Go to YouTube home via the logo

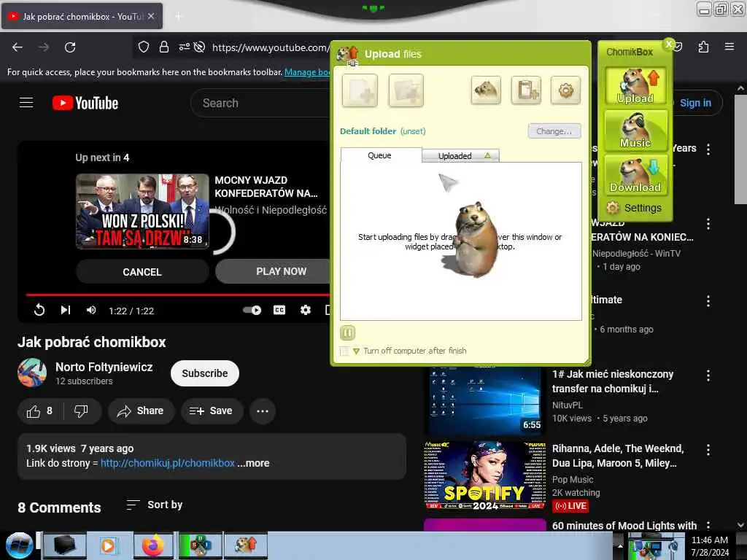click(x=85, y=103)
